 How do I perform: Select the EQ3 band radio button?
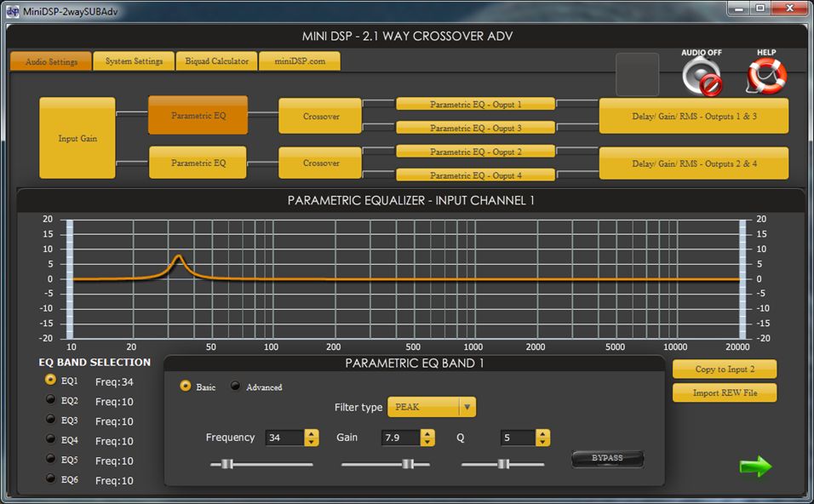pyautogui.click(x=50, y=420)
